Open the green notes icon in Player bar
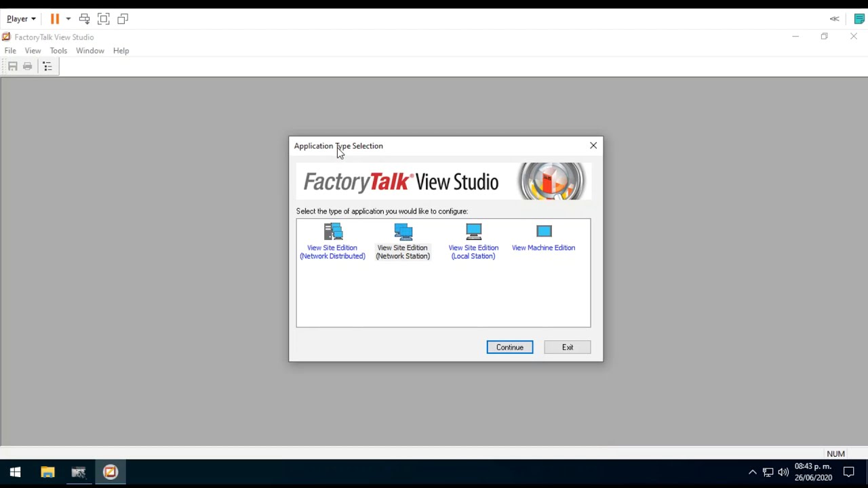868x488 pixels. [x=859, y=19]
